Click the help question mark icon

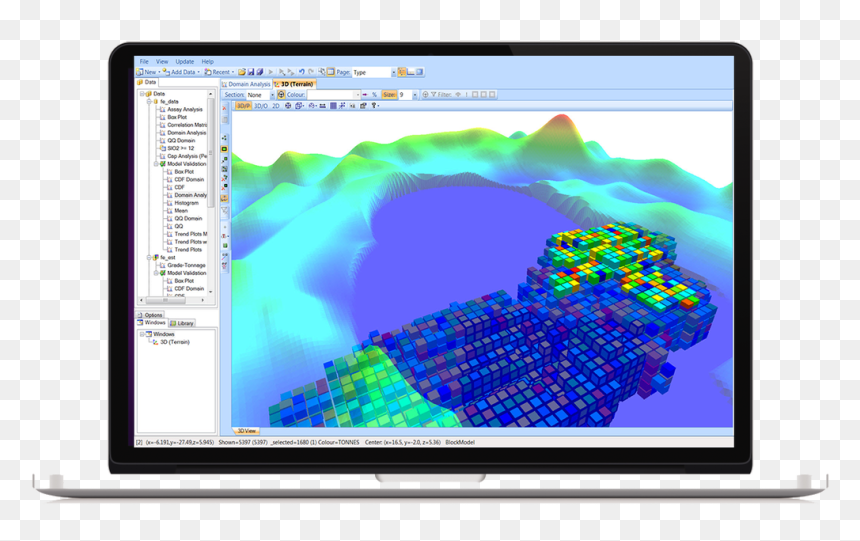(x=374, y=106)
